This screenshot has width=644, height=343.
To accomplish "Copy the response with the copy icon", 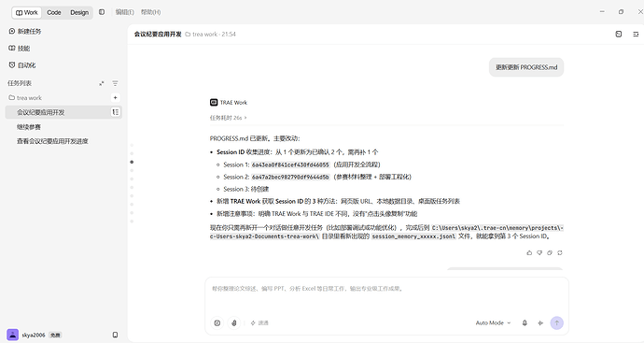I will [550, 252].
